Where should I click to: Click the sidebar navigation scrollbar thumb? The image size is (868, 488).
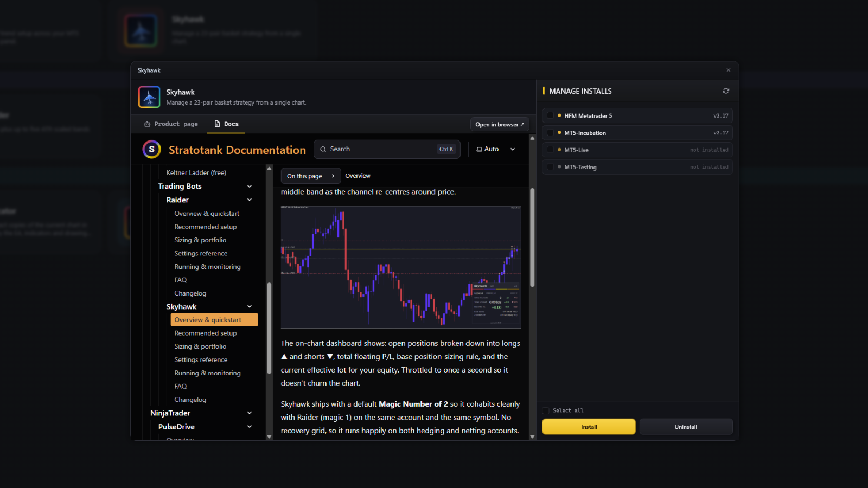pyautogui.click(x=269, y=329)
